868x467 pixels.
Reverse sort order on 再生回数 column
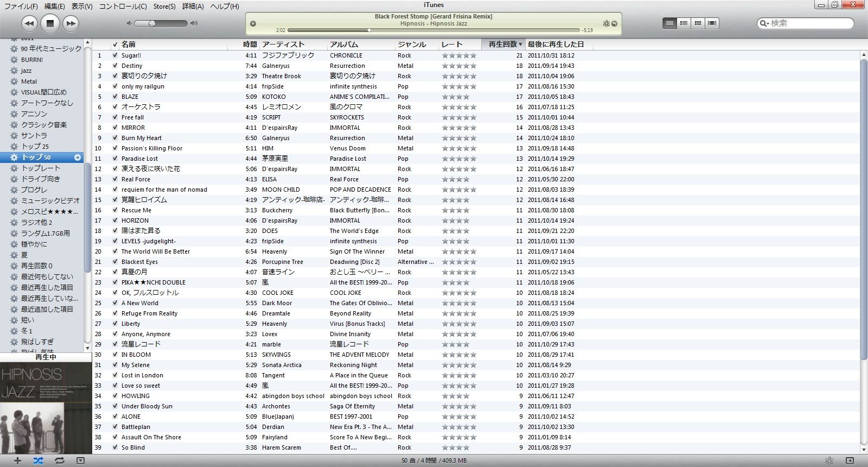(x=503, y=45)
